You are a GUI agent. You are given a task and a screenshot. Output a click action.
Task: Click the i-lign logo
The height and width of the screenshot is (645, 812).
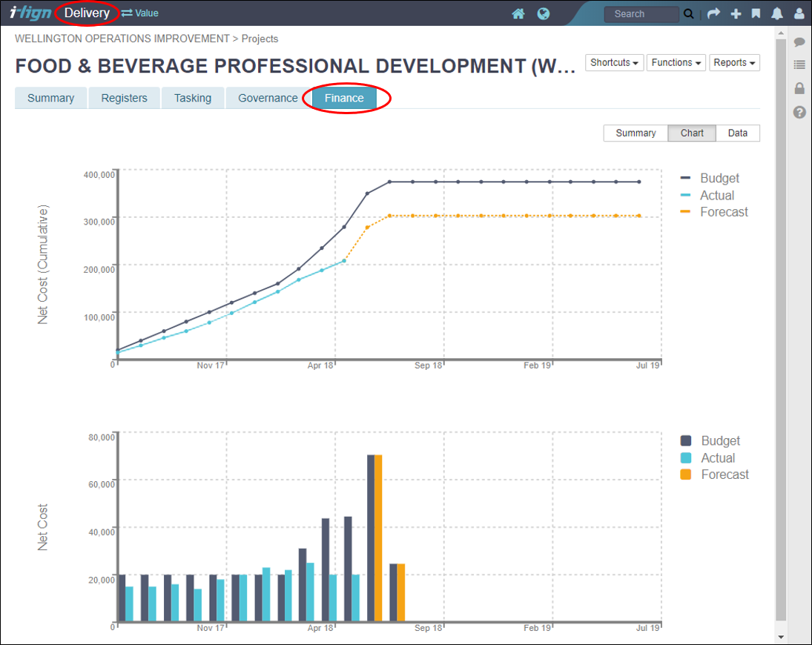click(x=30, y=13)
